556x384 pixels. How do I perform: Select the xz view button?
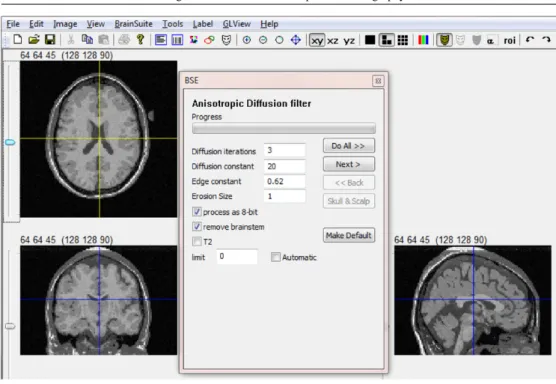pos(333,41)
